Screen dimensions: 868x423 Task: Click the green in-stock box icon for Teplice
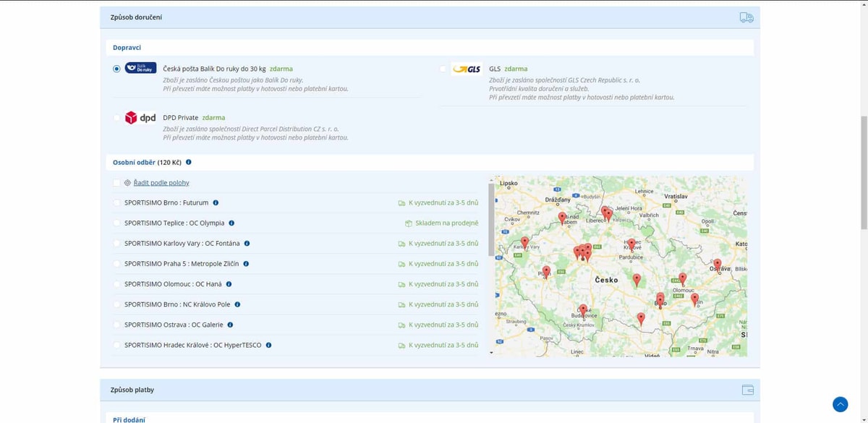click(x=409, y=223)
